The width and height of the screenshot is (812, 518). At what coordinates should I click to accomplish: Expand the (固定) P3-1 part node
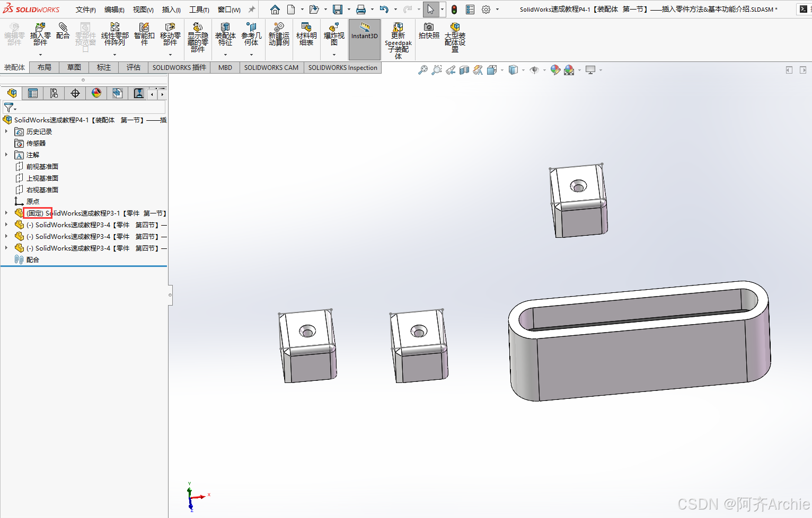point(6,213)
